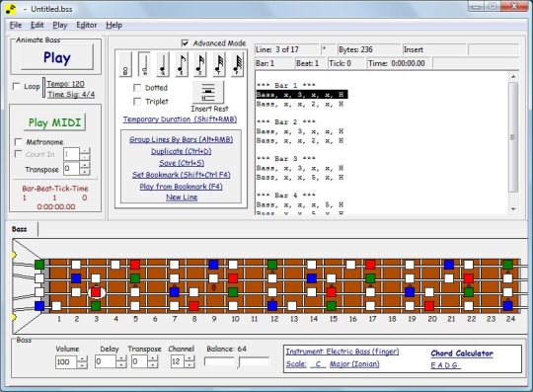Viewport: 533px width, 392px height.
Task: Increase Channel number with up arrow
Action: [190, 358]
